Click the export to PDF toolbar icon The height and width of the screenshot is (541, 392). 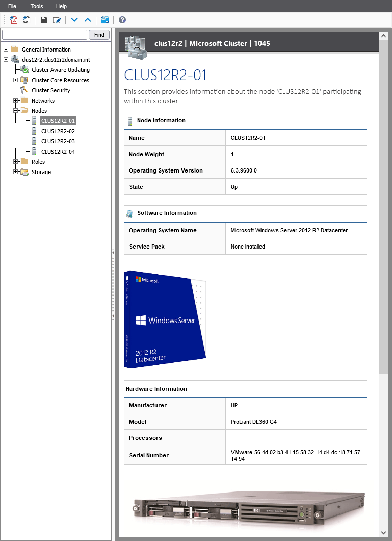pyautogui.click(x=14, y=20)
